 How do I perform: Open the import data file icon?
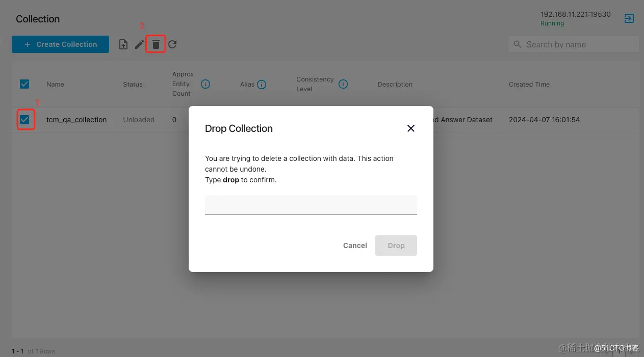[123, 44]
